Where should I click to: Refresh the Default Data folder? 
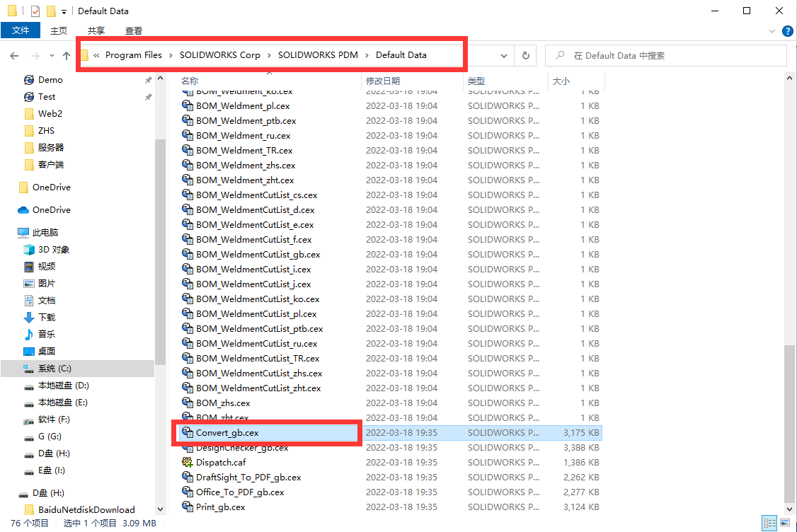pos(526,55)
